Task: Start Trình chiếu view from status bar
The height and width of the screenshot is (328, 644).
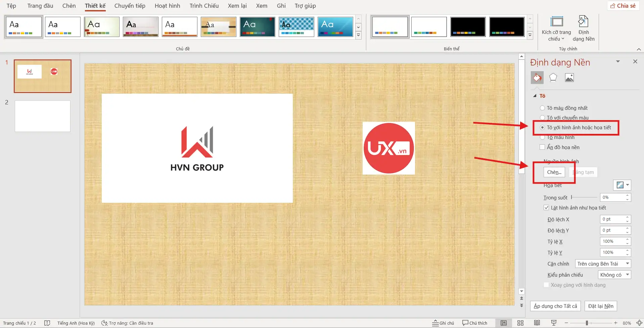Action: click(553, 323)
